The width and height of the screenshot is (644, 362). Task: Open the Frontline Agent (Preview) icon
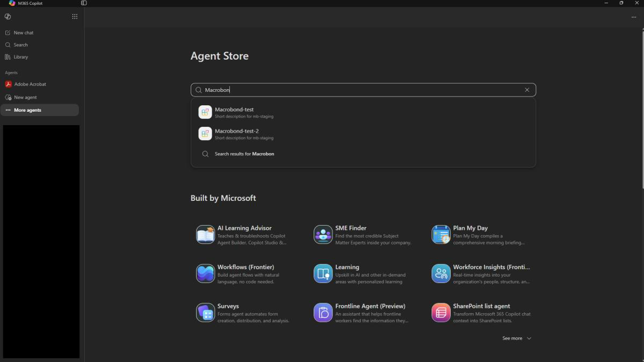(323, 313)
